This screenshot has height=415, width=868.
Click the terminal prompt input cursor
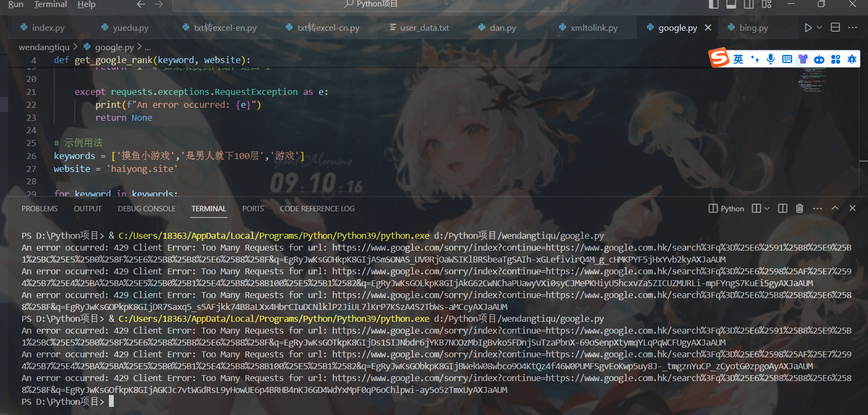click(111, 402)
